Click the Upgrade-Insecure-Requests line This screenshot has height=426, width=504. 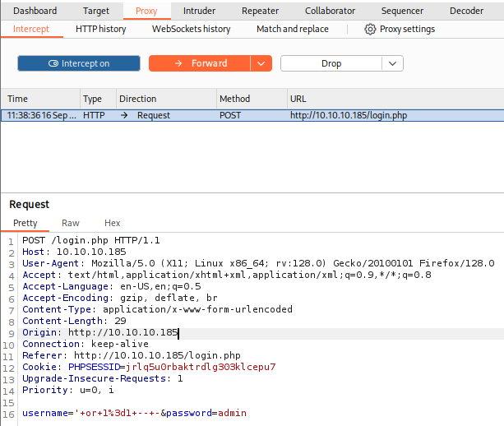(x=102, y=379)
